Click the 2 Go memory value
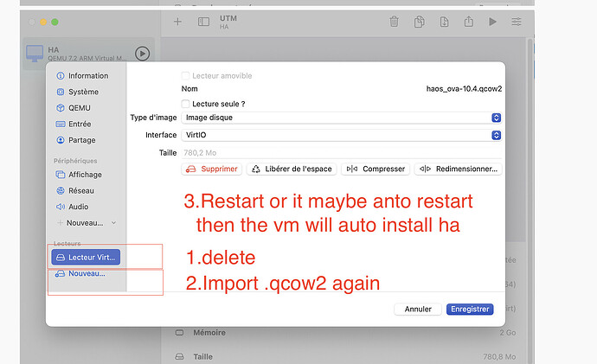The height and width of the screenshot is (364, 597). pos(508,333)
